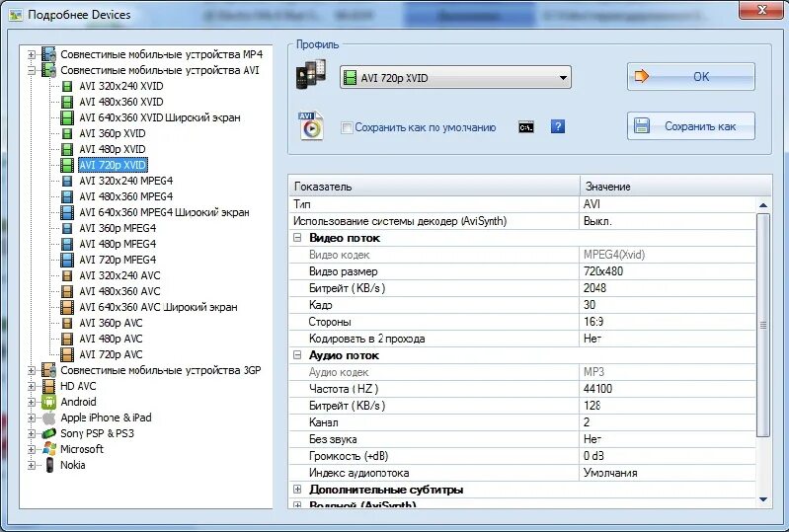Screen dimensions: 789x532
Task: Click the icon of mobile devices 3GP group
Action: 48,370
